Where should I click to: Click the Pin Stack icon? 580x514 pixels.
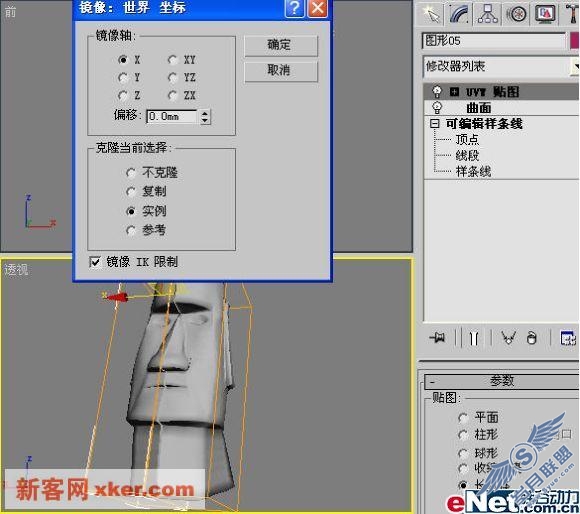coord(438,338)
